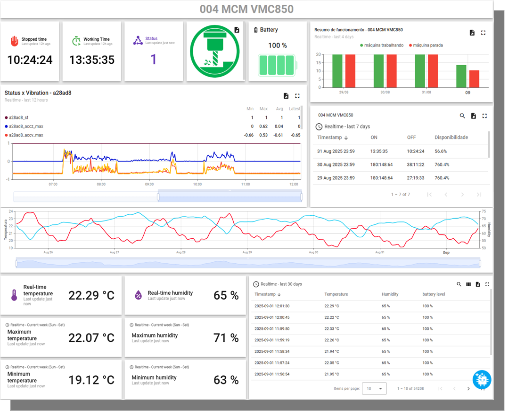Click left handle of vibration chart zoom slider
Image resolution: width=505 pixels, height=411 pixels.
(x=158, y=197)
